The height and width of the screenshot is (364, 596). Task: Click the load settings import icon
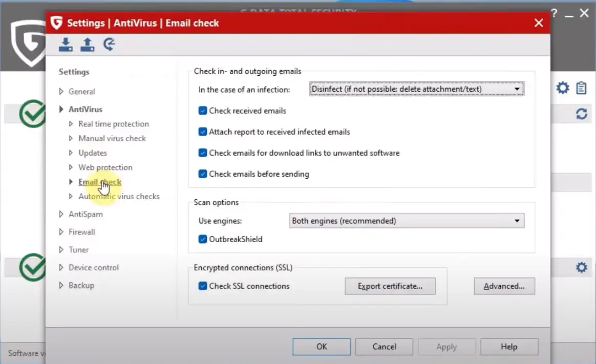(66, 45)
